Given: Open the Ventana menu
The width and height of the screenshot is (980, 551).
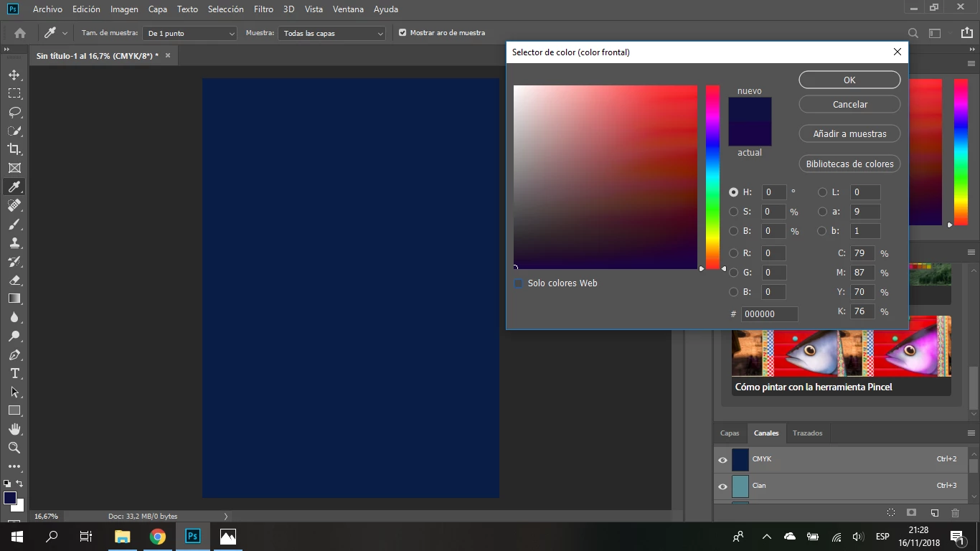Looking at the screenshot, I should (x=348, y=9).
